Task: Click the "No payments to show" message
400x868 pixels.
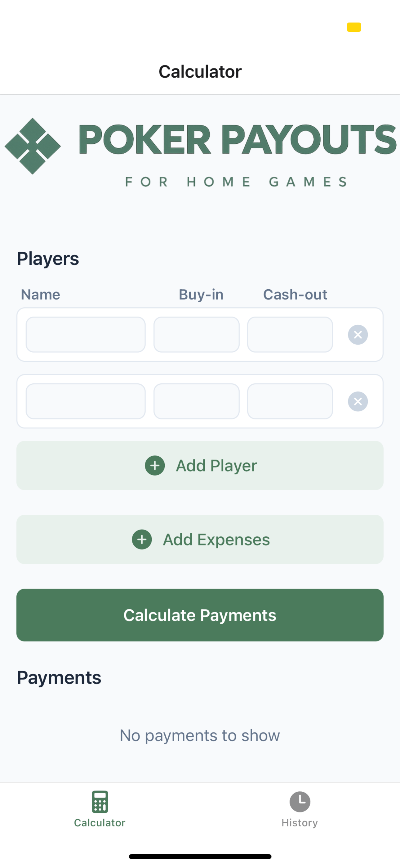Action: pos(200,735)
